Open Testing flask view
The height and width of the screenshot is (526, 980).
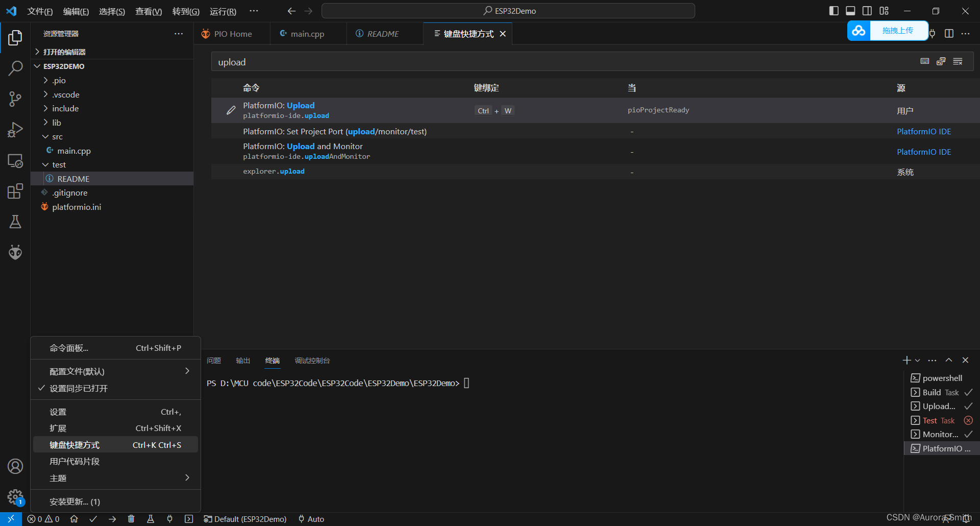tap(15, 222)
